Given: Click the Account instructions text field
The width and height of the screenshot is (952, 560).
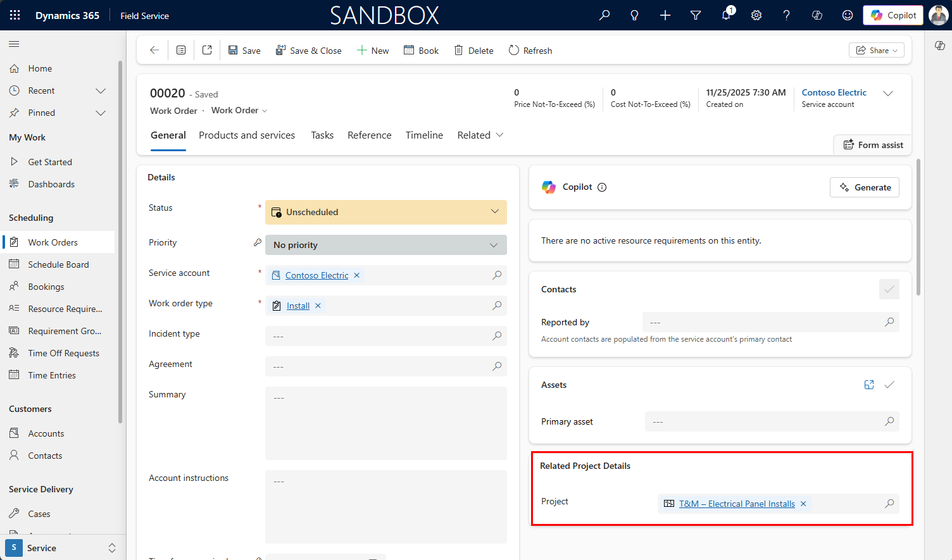Looking at the screenshot, I should click(x=386, y=507).
